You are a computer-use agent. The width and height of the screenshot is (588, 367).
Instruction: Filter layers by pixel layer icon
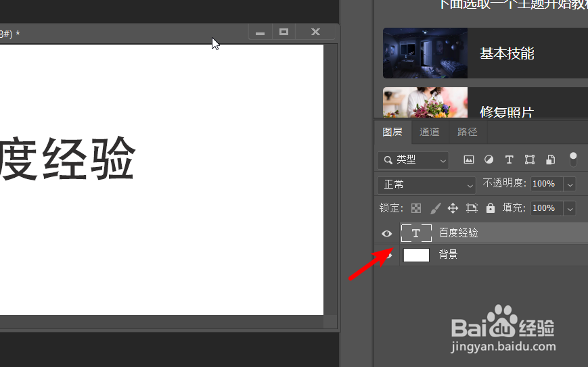coord(469,160)
